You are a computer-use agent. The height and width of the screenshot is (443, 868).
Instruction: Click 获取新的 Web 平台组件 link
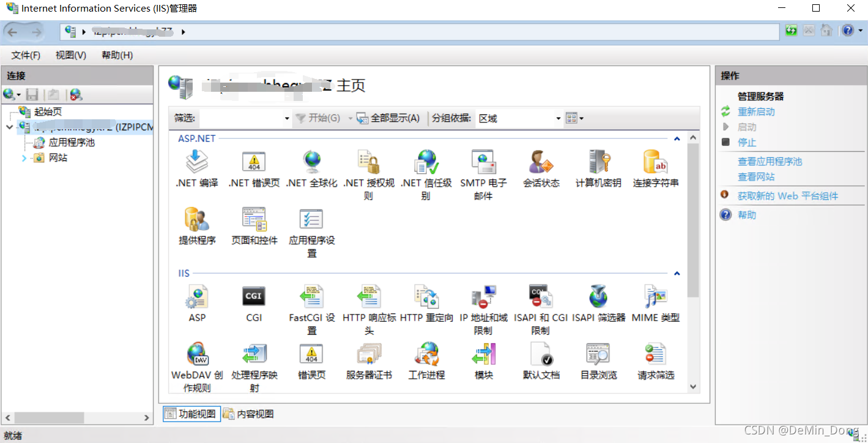coord(788,196)
